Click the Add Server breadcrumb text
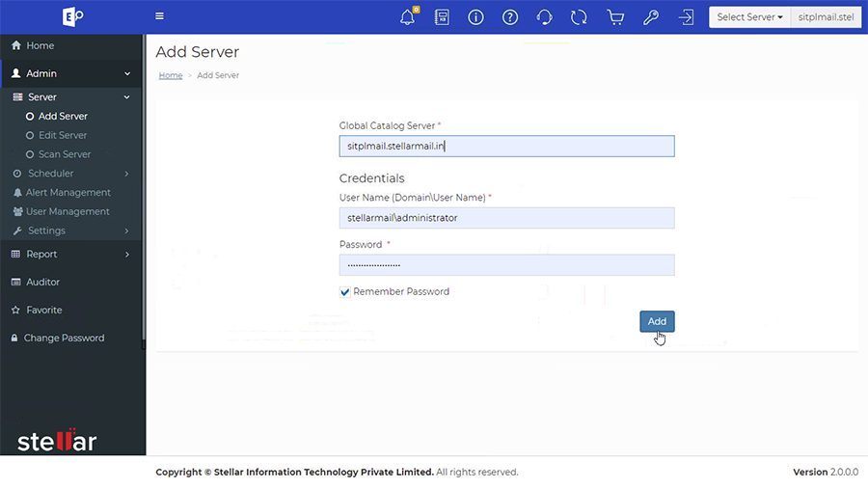 [x=218, y=75]
